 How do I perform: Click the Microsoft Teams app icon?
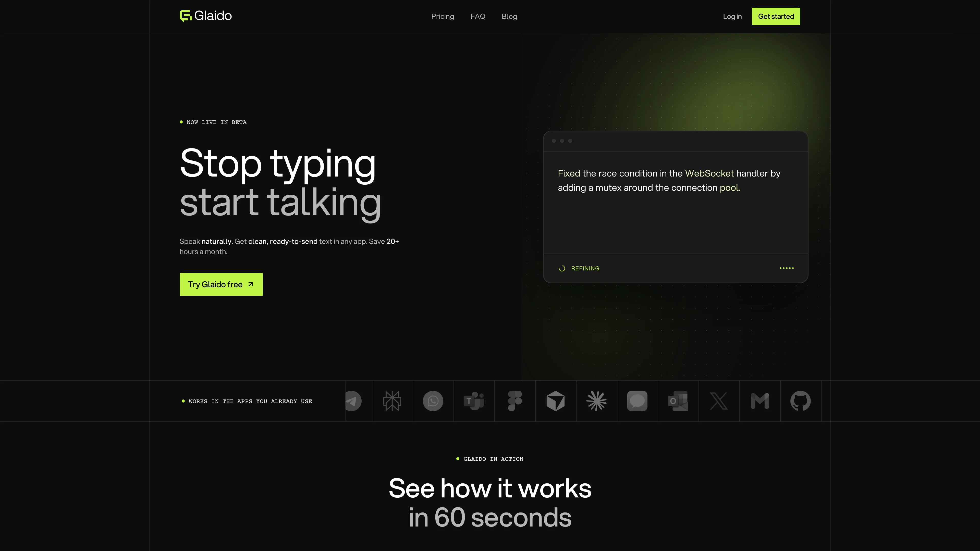click(474, 401)
